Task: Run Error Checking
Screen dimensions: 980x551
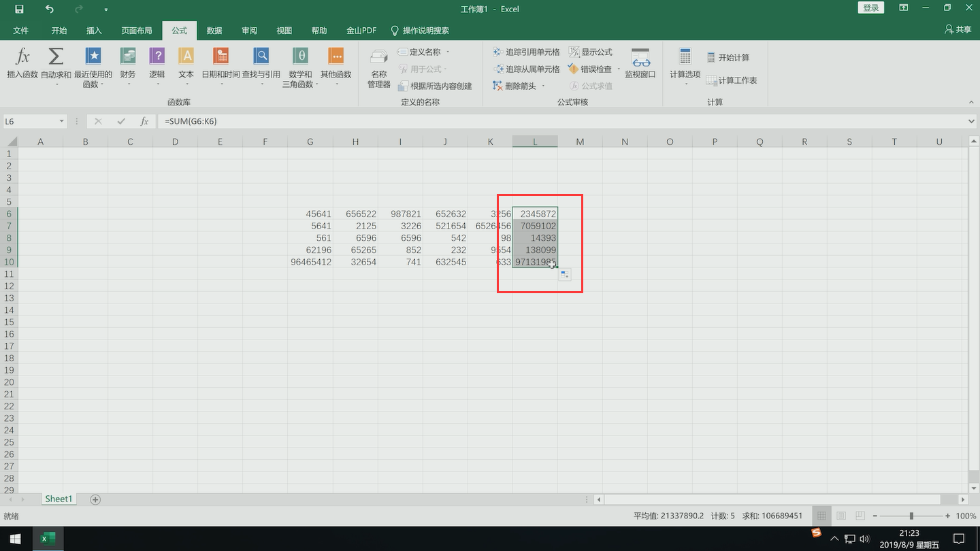Action: [x=590, y=69]
